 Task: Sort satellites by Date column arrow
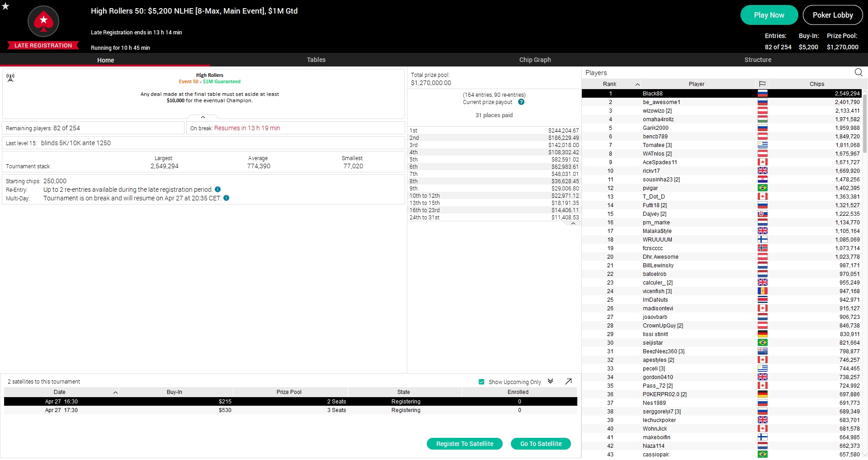(115, 393)
